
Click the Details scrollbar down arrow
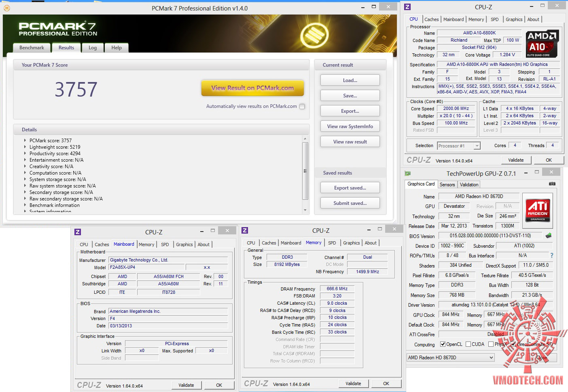coord(305,210)
